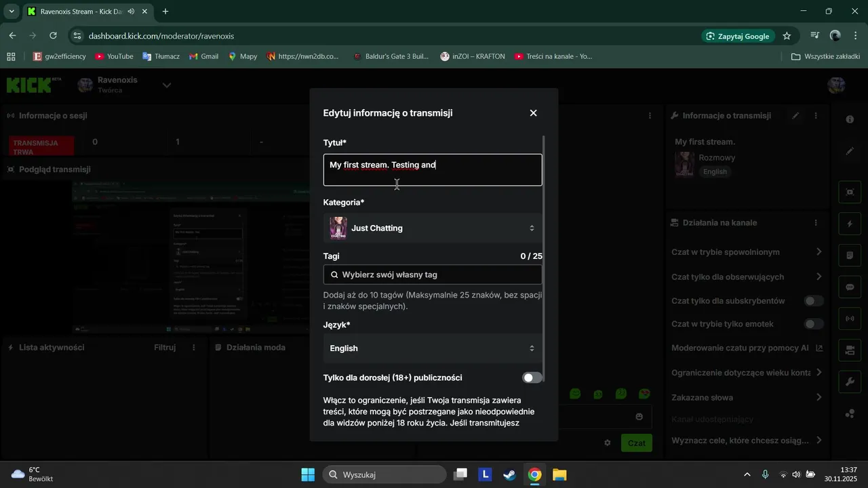Click the Wybierz swój własny tag field
The height and width of the screenshot is (488, 868).
tap(433, 274)
